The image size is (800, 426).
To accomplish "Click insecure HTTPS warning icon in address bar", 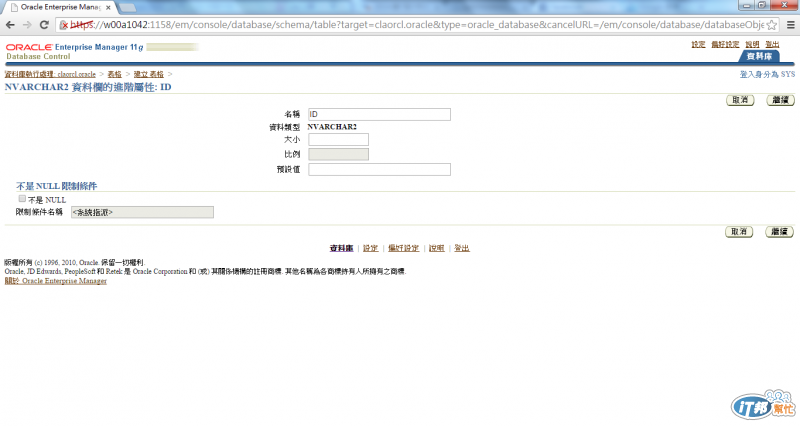I will [64, 25].
